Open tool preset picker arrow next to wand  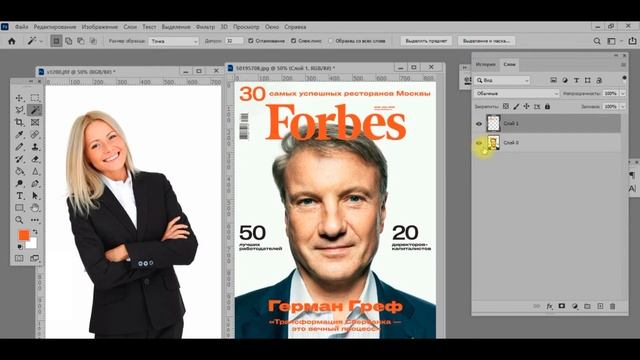[41, 41]
